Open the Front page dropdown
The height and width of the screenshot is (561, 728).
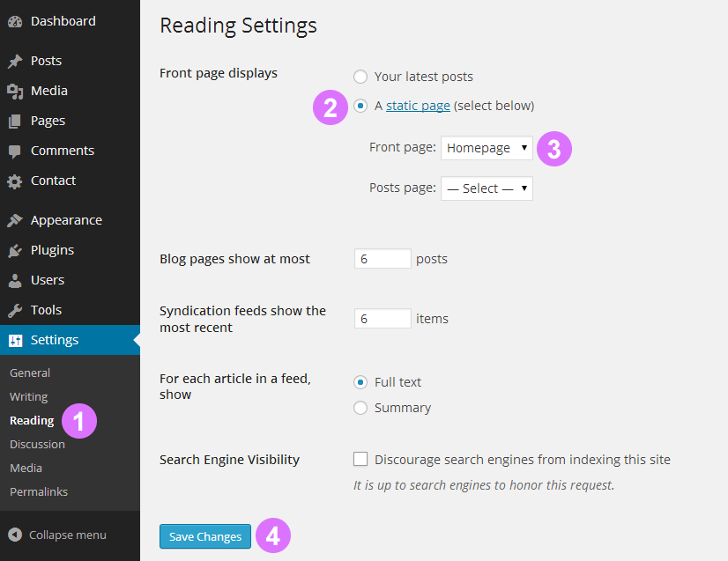(x=487, y=147)
